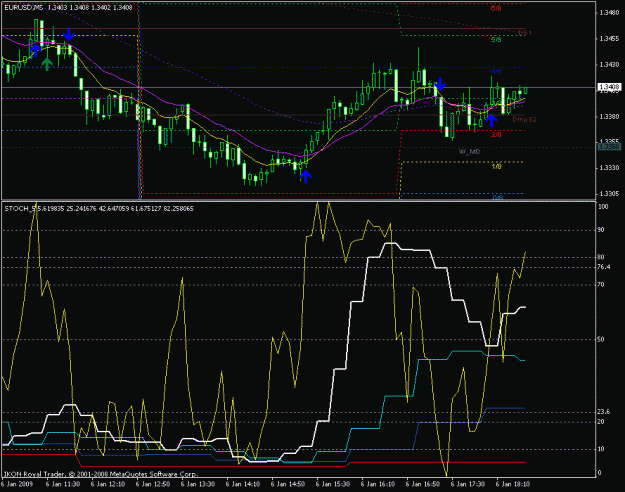Click the 80 stochastic scale value
This screenshot has height=492, width=625.
(601, 257)
